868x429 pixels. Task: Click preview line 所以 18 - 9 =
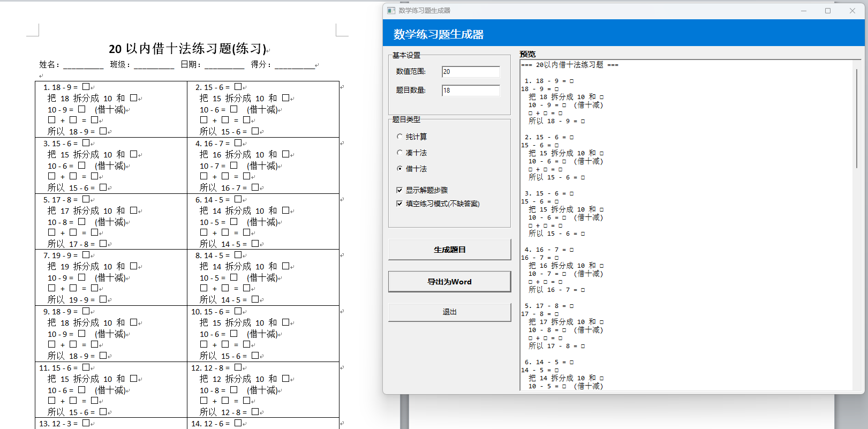(x=557, y=121)
